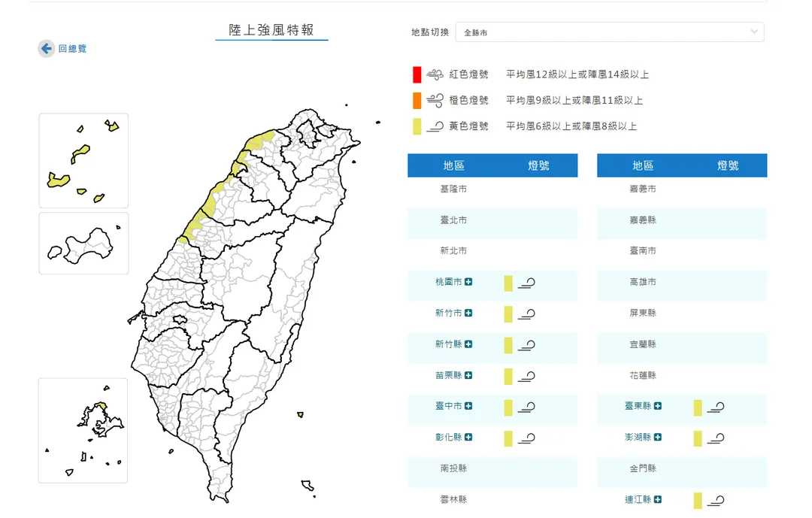Click the orange signal legend swatch

click(417, 101)
